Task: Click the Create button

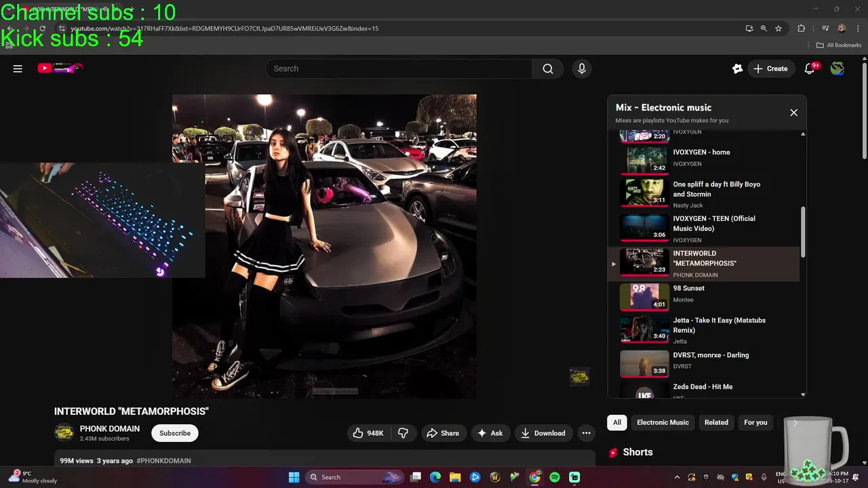Action: click(770, 68)
